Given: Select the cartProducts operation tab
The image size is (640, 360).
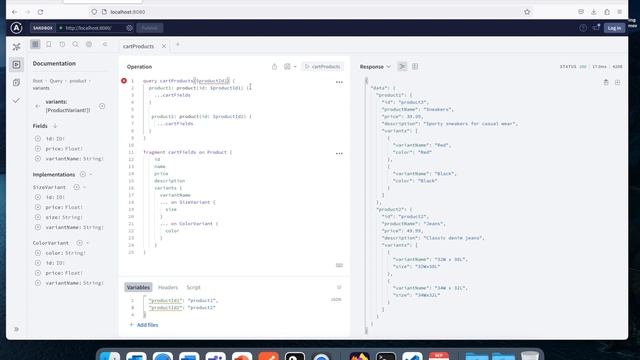Looking at the screenshot, I should (139, 46).
